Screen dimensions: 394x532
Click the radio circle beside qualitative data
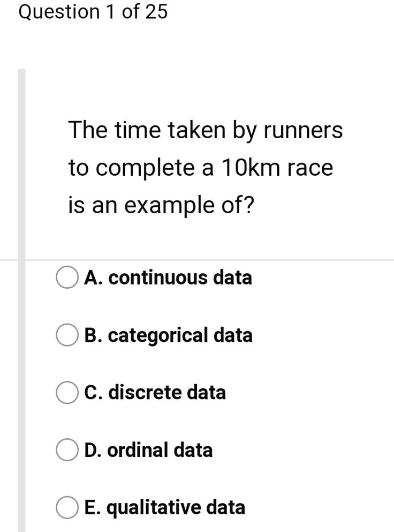coord(67,507)
